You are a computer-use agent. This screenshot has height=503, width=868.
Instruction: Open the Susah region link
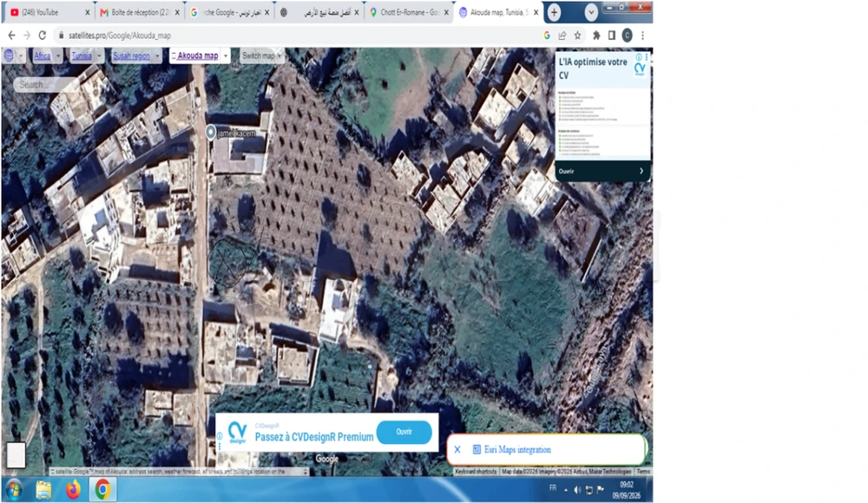tap(131, 56)
